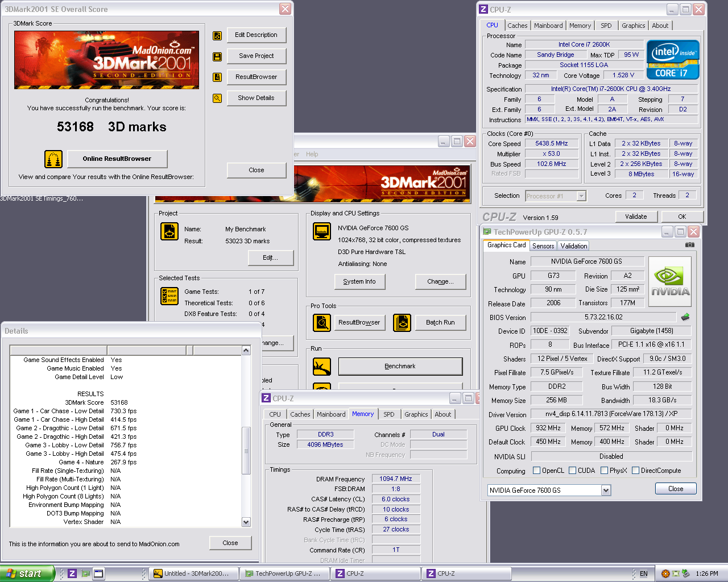Click the Show Details magnifier icon
The width and height of the screenshot is (728, 582).
(x=217, y=98)
